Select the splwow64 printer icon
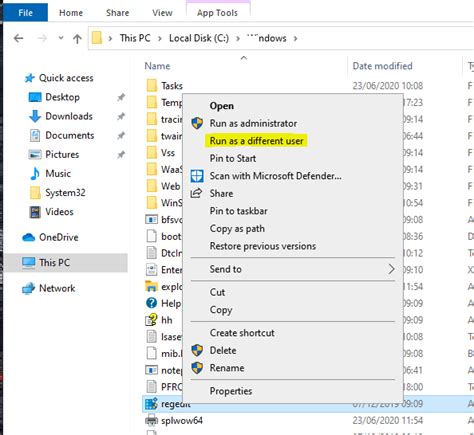 pos(151,420)
